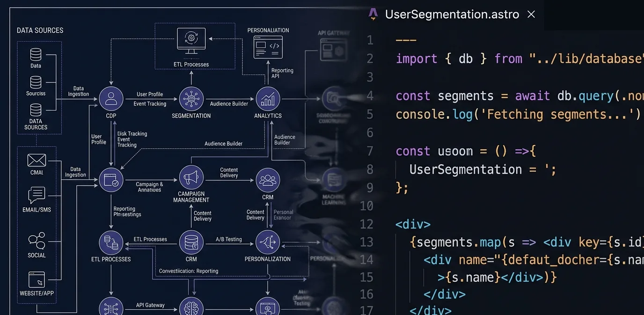Select the Segmentation node icon
Viewport: 644px width, 315px height.
tap(191, 99)
